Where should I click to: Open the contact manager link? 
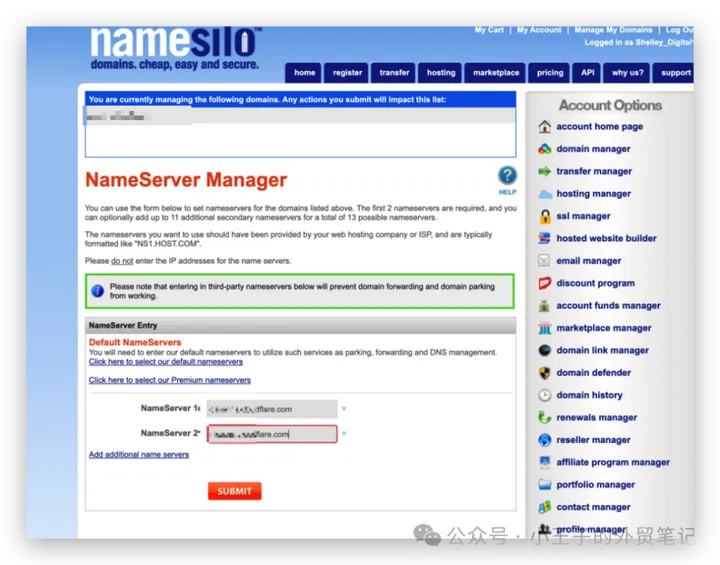click(x=593, y=507)
